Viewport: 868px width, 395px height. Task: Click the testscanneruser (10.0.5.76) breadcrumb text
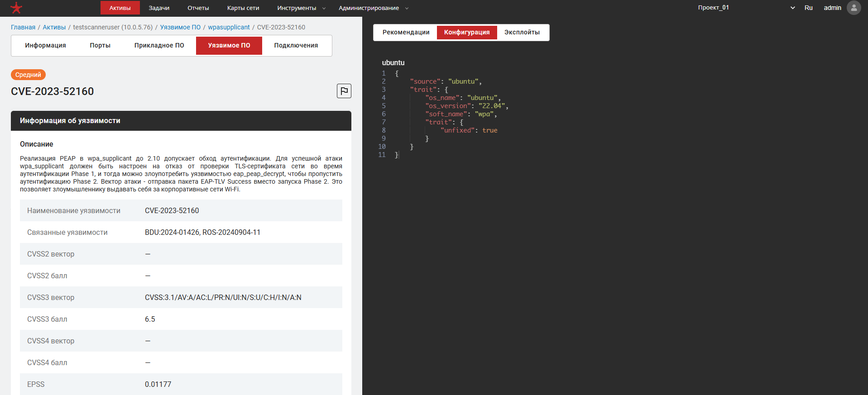113,27
